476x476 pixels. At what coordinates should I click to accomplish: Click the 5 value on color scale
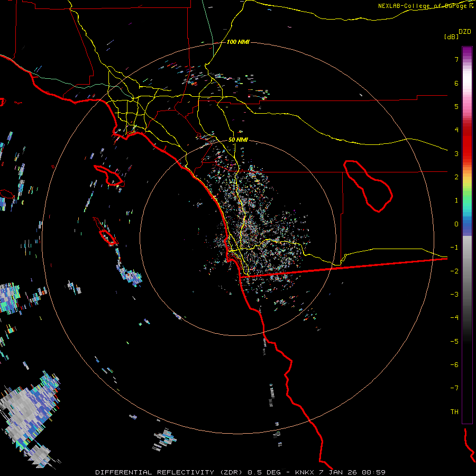point(456,106)
